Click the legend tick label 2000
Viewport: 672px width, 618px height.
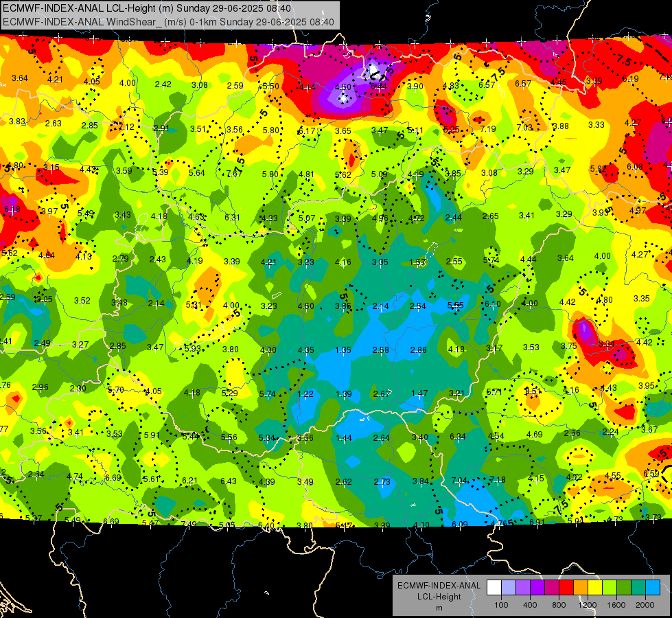point(645,605)
